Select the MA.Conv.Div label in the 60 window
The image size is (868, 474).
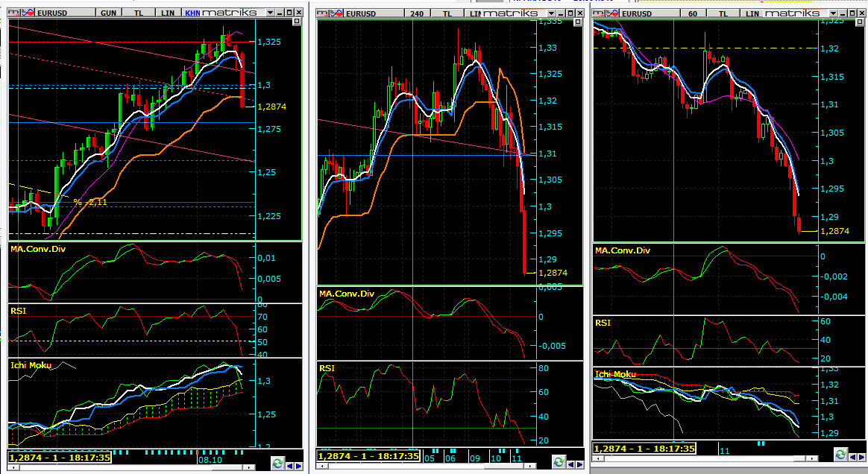click(x=623, y=250)
